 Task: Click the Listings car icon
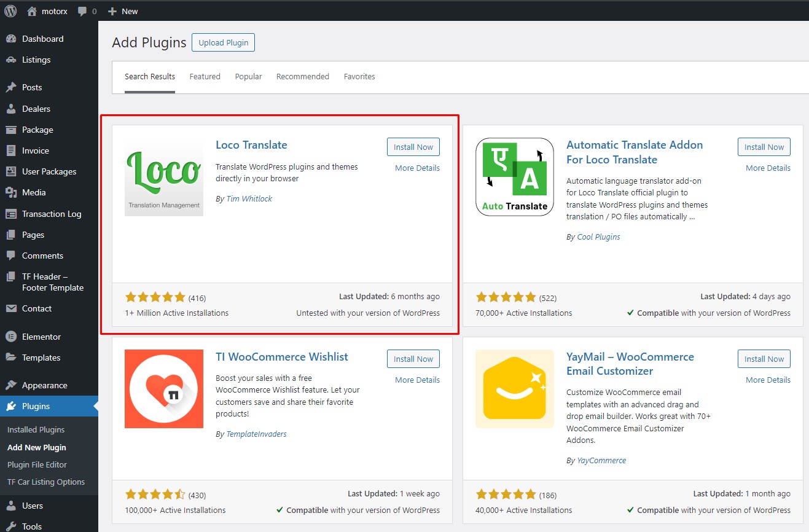click(x=11, y=60)
